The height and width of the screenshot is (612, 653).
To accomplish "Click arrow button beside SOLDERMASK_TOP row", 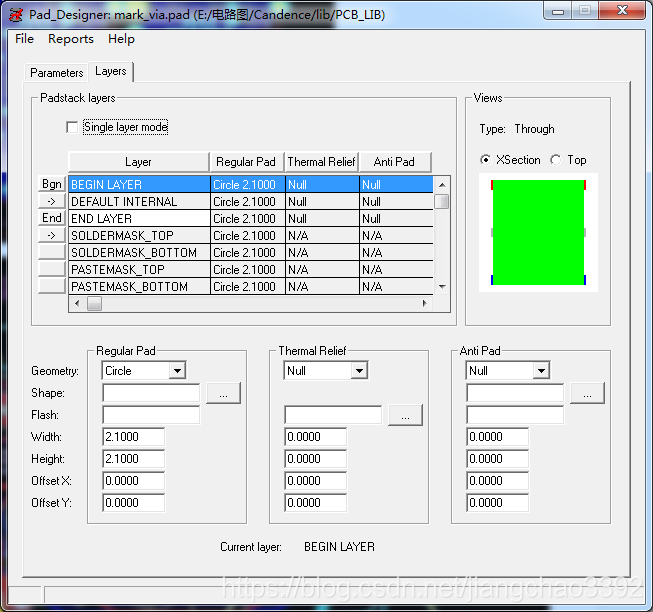I will point(52,235).
